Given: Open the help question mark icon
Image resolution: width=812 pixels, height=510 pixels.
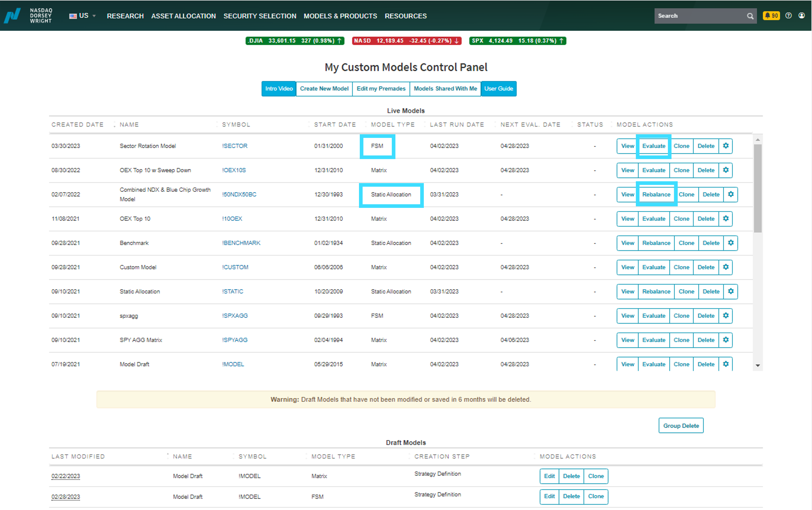Looking at the screenshot, I should point(788,15).
